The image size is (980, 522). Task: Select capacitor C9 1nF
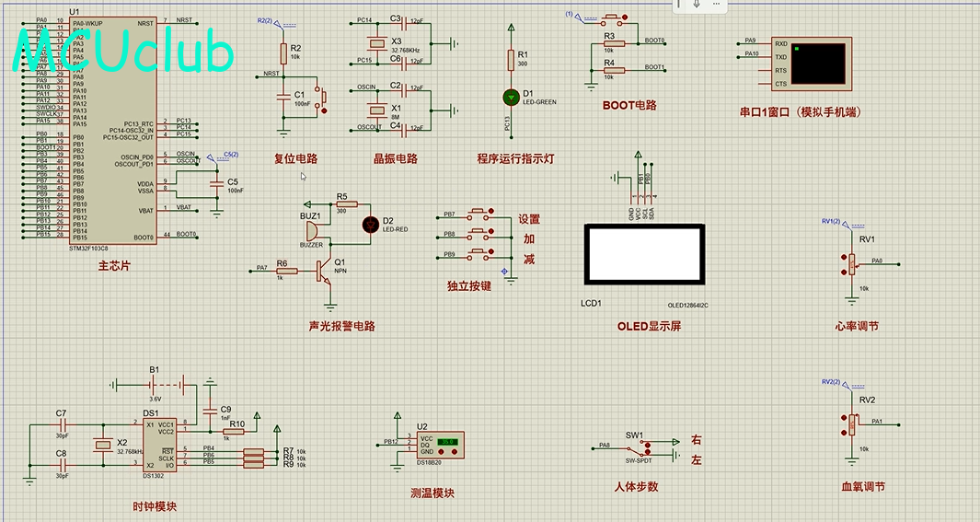click(x=211, y=412)
